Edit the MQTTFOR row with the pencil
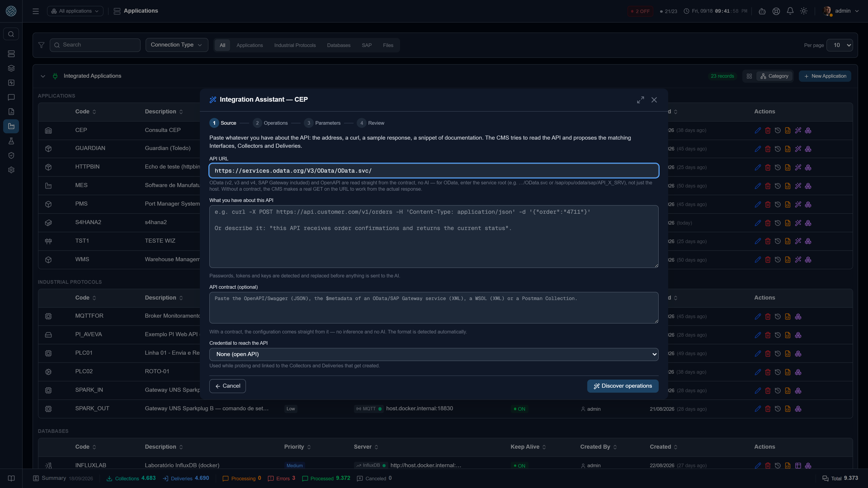 pos(757,317)
